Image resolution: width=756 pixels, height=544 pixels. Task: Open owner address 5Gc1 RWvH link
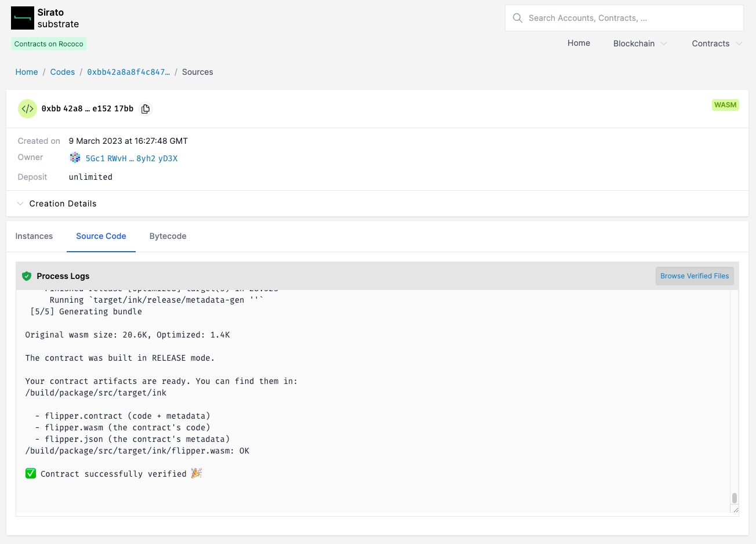[x=131, y=158]
